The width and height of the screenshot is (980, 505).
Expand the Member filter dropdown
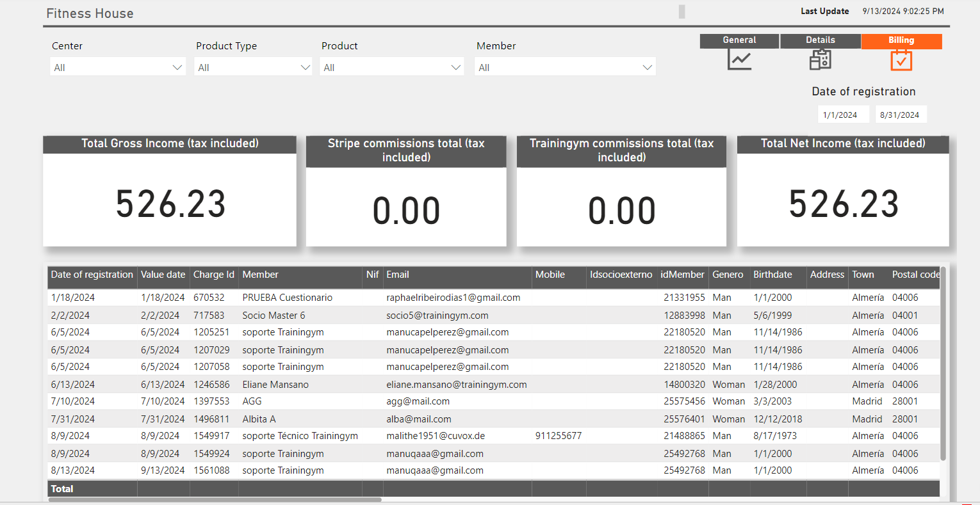pyautogui.click(x=565, y=67)
